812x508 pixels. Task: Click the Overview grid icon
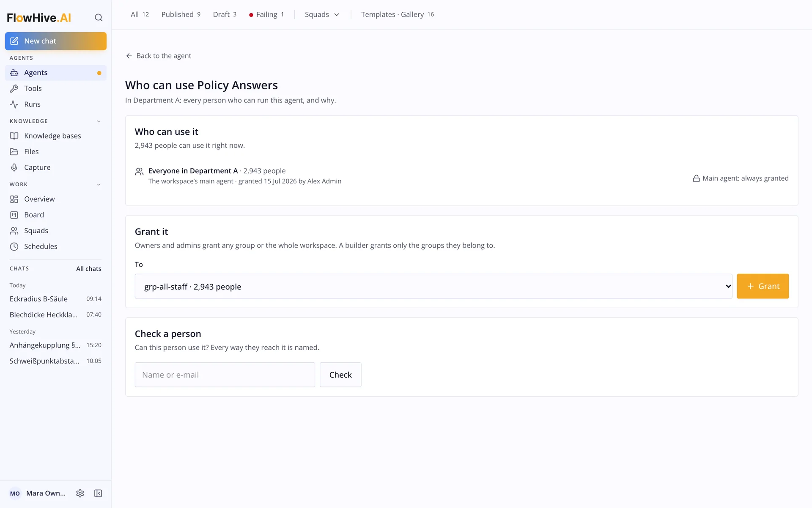14,199
